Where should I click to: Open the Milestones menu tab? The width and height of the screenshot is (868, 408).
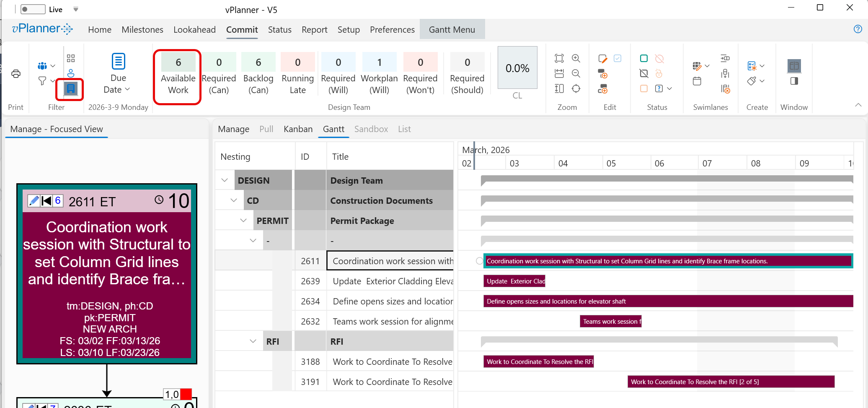pos(142,30)
